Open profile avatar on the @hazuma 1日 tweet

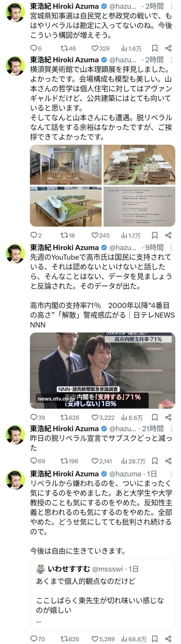(15, 479)
